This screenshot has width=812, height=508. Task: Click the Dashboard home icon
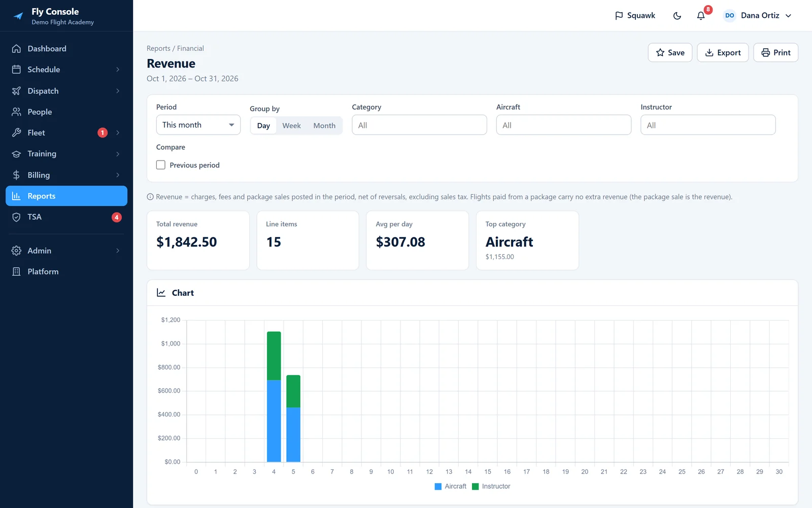coord(16,49)
